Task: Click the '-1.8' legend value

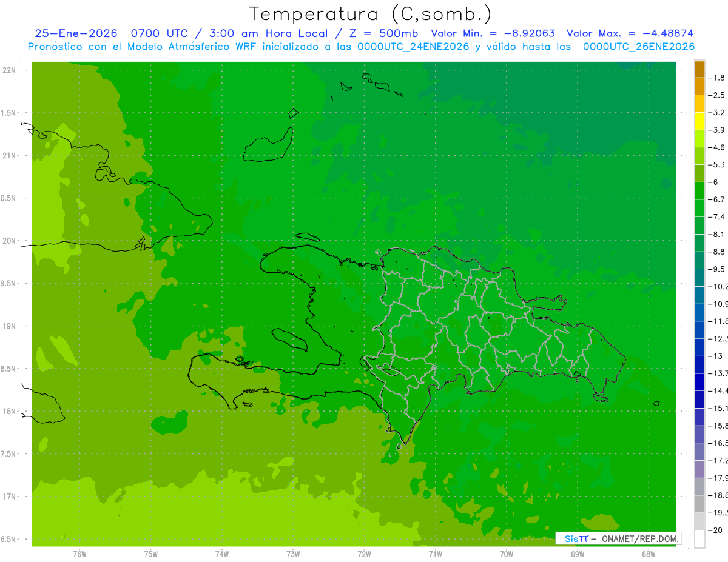Action: pos(716,78)
